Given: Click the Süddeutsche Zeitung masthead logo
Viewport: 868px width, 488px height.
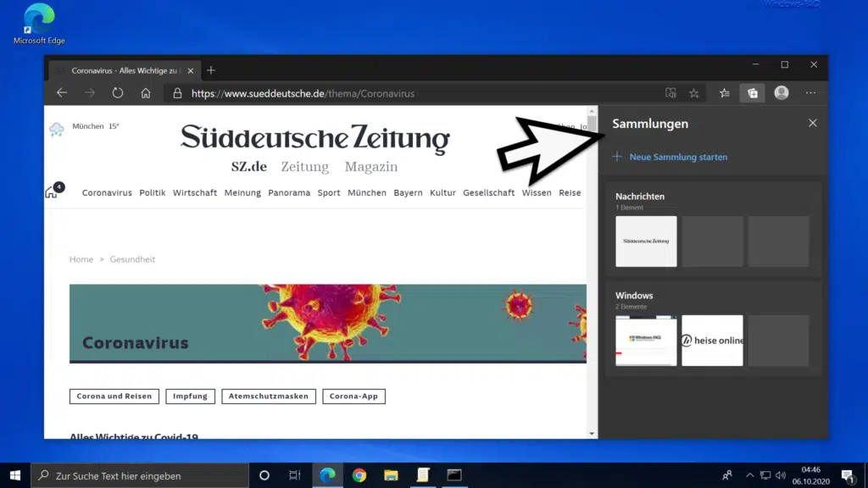Looking at the screenshot, I should coord(315,137).
